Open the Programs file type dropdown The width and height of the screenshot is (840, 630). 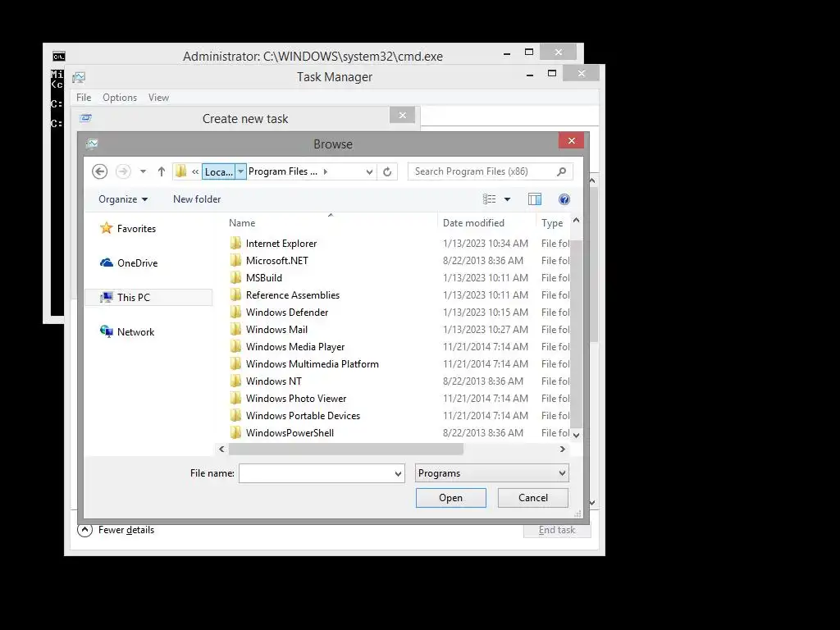[491, 473]
